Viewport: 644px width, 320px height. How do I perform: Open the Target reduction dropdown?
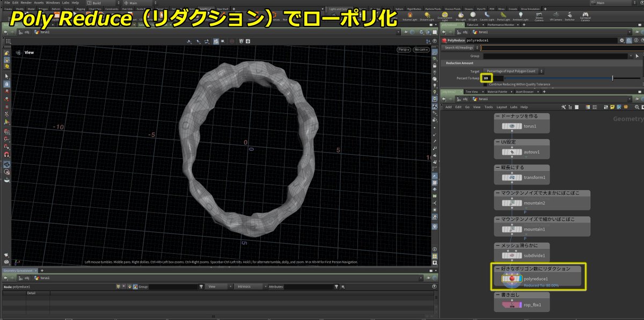(514, 71)
